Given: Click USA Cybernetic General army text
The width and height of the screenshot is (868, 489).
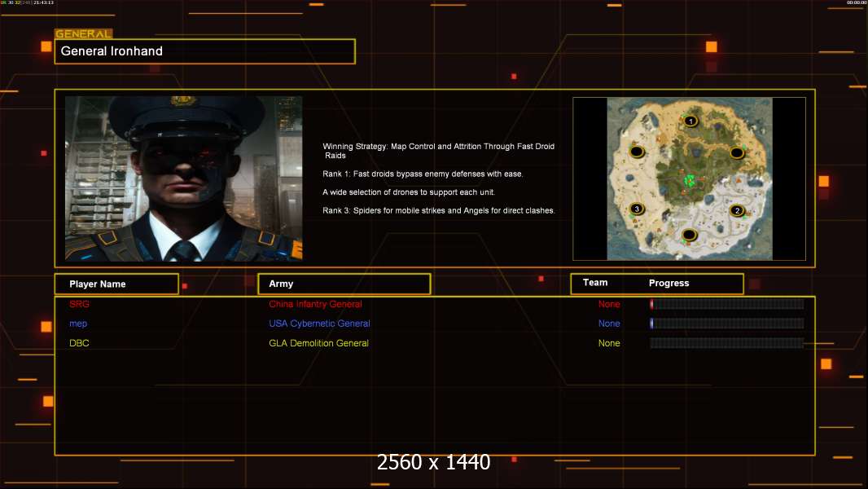Looking at the screenshot, I should pos(319,324).
